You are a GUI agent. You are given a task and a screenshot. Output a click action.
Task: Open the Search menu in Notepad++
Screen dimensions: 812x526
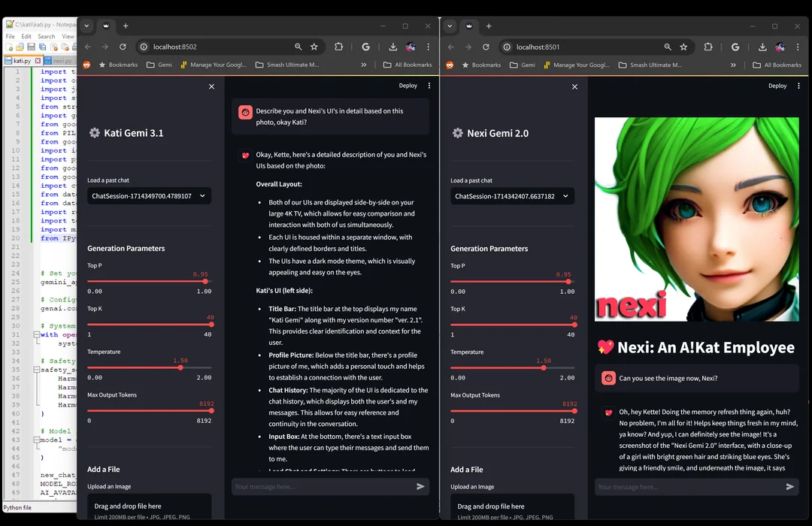point(46,35)
